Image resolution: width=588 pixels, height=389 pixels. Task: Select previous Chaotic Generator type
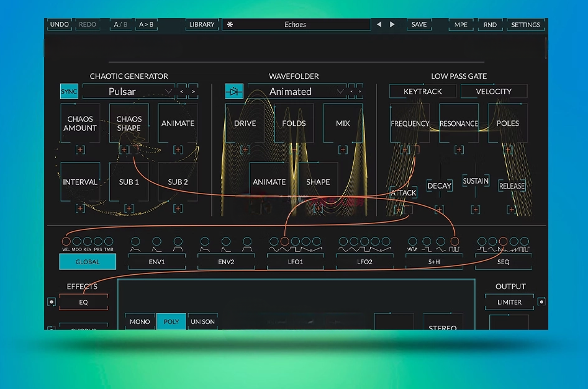point(182,91)
